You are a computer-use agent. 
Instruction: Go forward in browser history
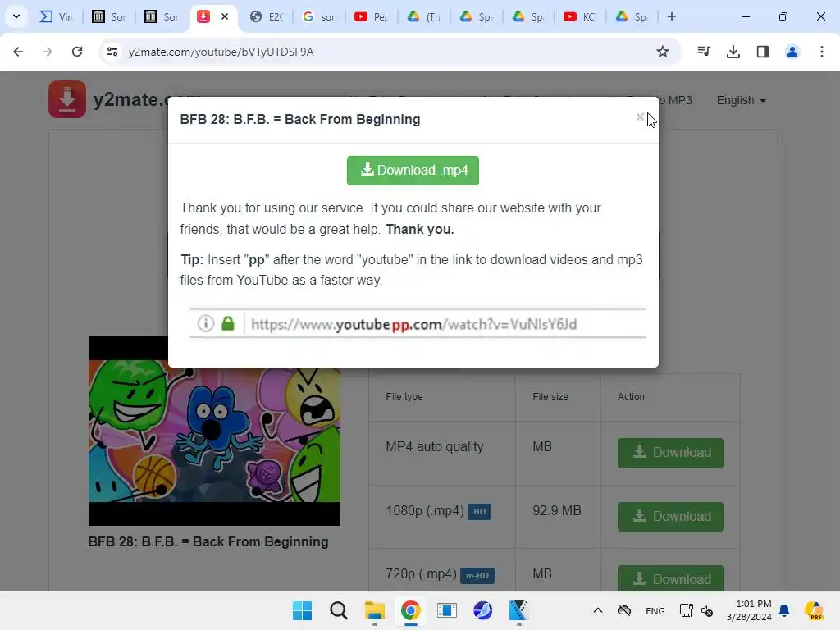click(x=47, y=52)
